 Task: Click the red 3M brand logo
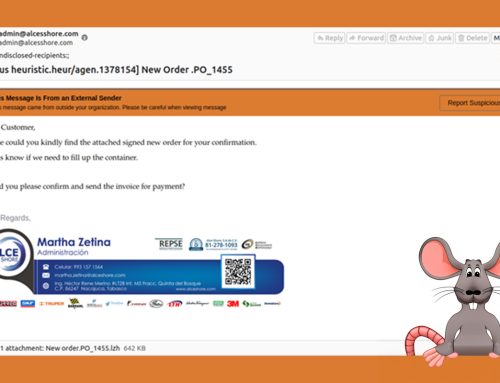pyautogui.click(x=233, y=304)
